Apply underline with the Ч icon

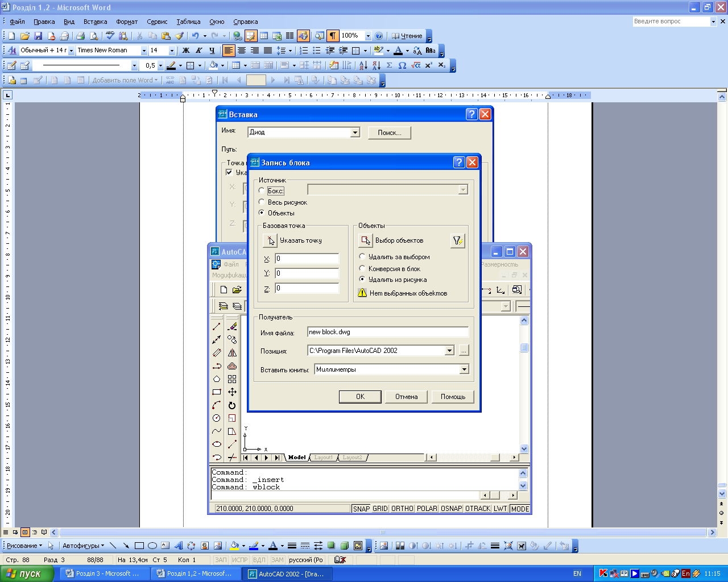[x=212, y=51]
